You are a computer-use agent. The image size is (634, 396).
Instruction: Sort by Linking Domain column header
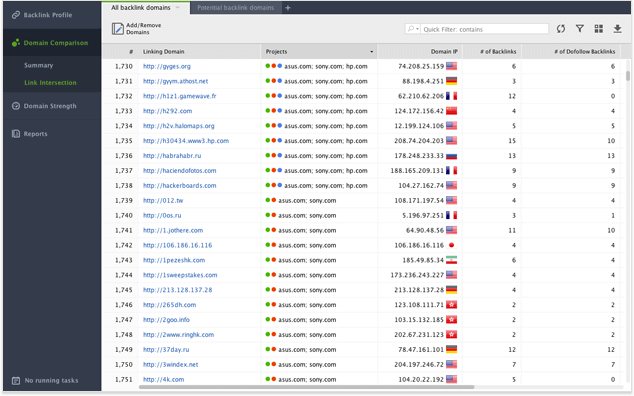(x=163, y=52)
